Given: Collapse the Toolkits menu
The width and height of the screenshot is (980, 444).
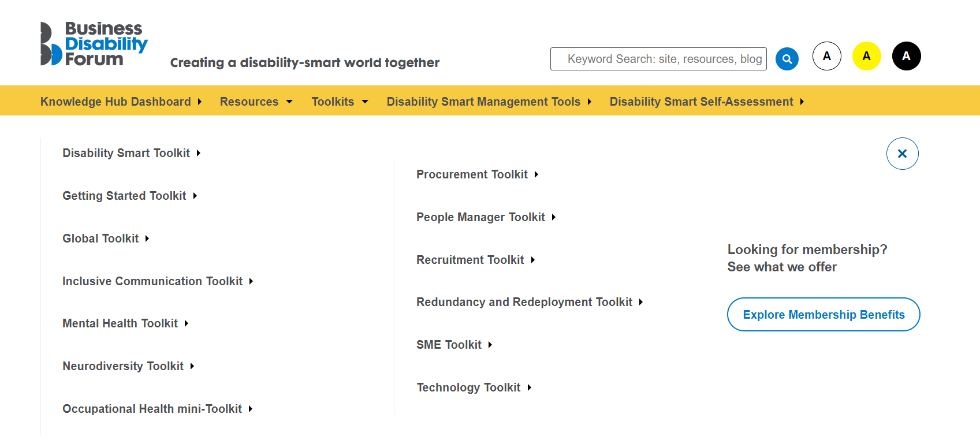Looking at the screenshot, I should tap(333, 102).
